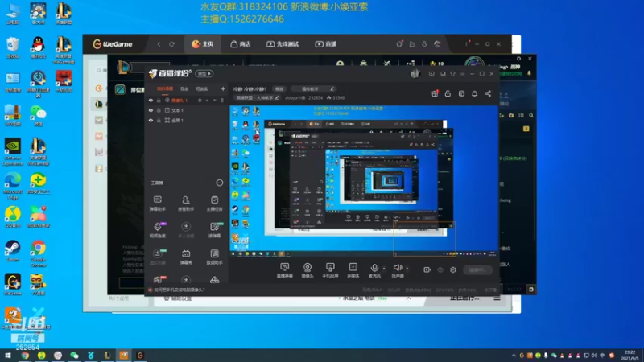644x362 pixels.
Task: Click the share icon in 直播伴侣
Action: tap(488, 93)
